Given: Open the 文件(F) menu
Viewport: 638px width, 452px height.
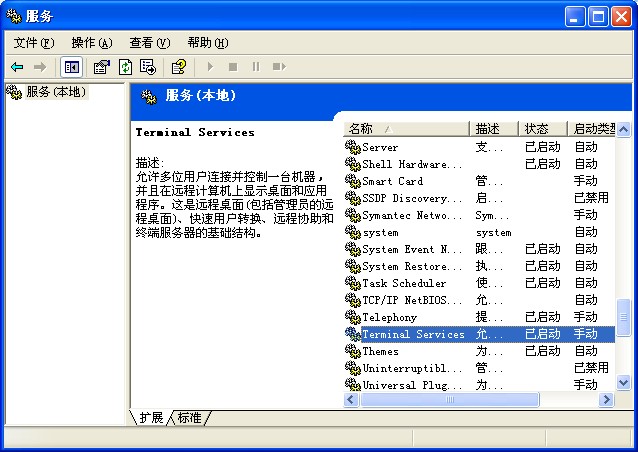Looking at the screenshot, I should (33, 43).
